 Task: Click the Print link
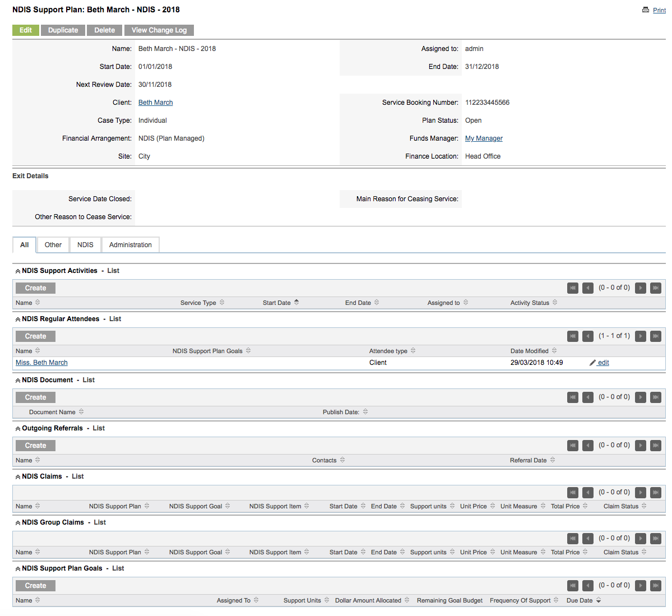point(659,10)
